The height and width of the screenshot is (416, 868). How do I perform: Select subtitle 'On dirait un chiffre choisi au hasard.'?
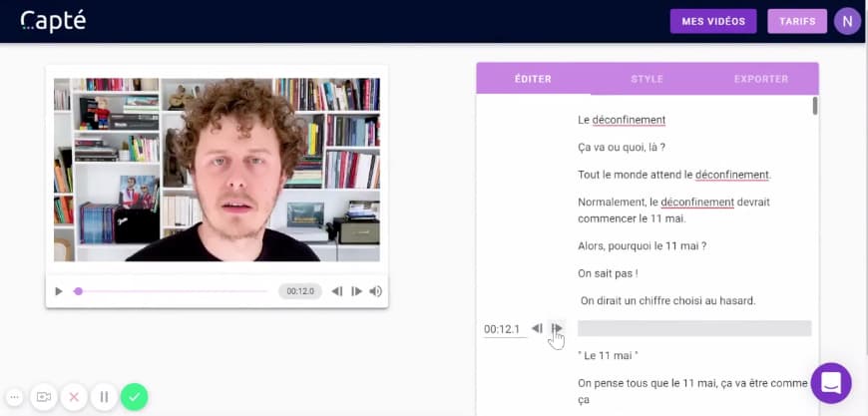tap(667, 301)
